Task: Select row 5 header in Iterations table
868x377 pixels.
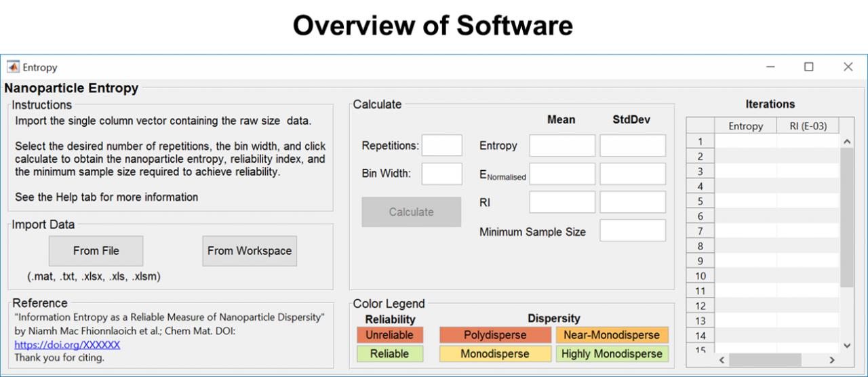Action: click(x=701, y=201)
